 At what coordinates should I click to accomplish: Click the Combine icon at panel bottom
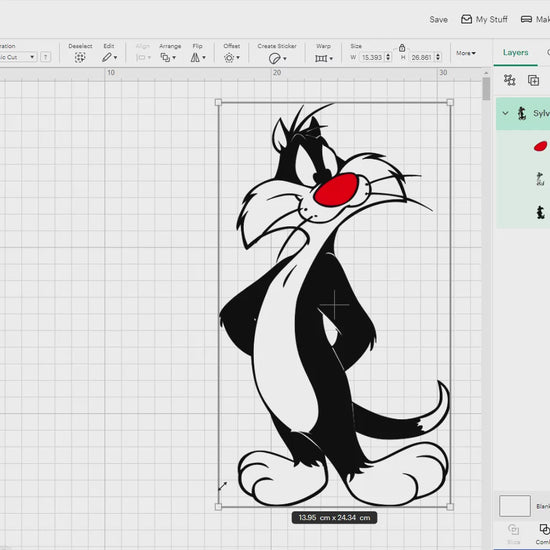[544, 529]
